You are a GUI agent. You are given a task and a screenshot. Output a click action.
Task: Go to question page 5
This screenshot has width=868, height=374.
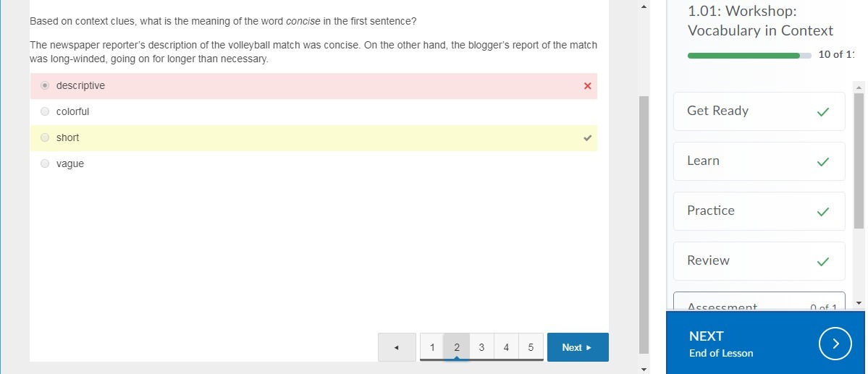point(531,347)
